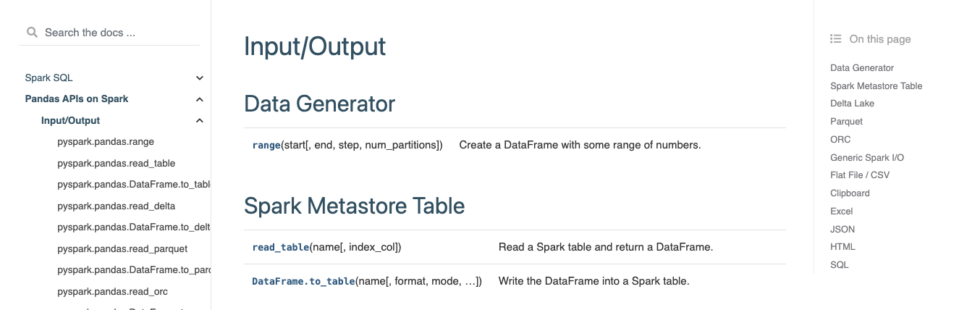Open pyspark.pandas.read_parquet sidebar item
The height and width of the screenshot is (310, 980).
pos(122,248)
